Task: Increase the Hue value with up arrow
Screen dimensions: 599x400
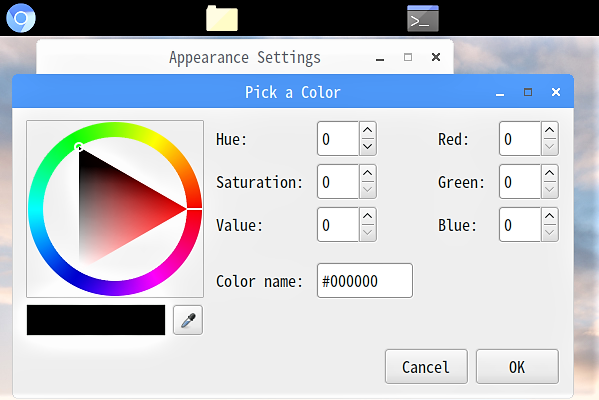Action: [x=367, y=130]
